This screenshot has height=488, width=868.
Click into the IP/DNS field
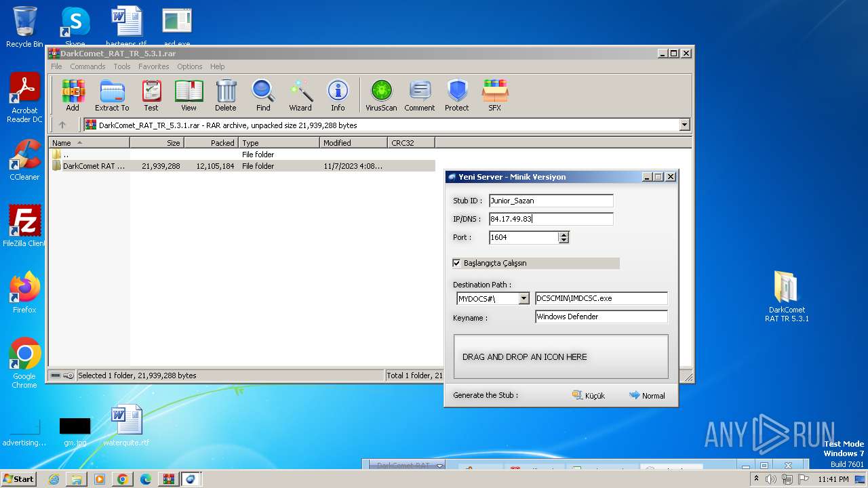tap(551, 219)
